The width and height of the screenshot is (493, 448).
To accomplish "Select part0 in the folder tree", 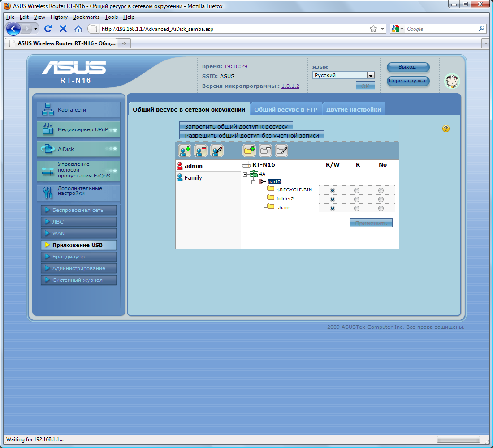I will [274, 182].
